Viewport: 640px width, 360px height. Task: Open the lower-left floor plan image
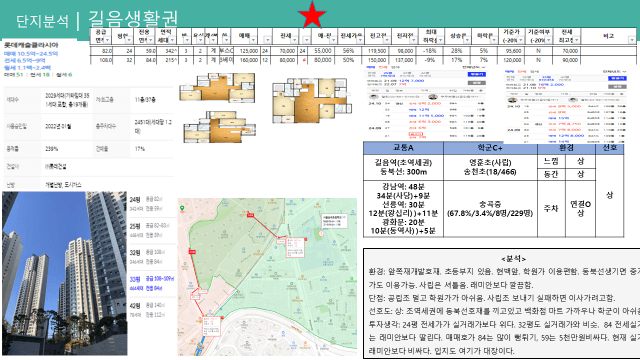[x=220, y=127]
